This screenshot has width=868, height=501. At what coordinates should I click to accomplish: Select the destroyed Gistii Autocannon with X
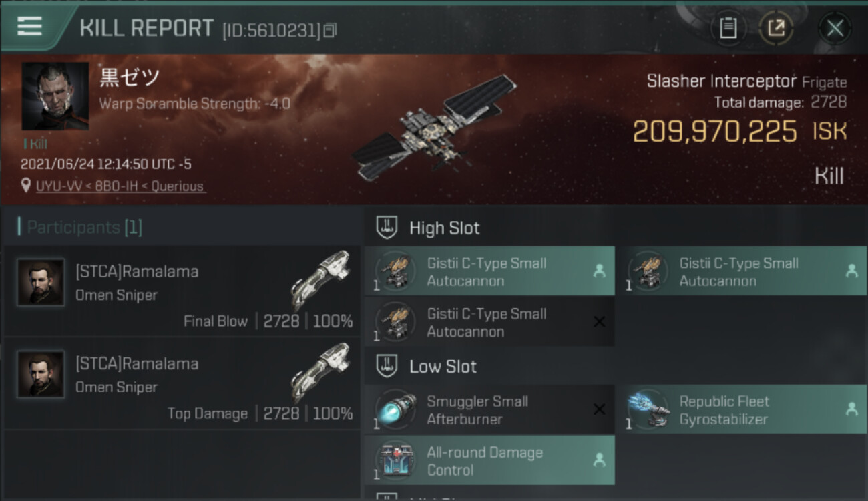point(489,323)
